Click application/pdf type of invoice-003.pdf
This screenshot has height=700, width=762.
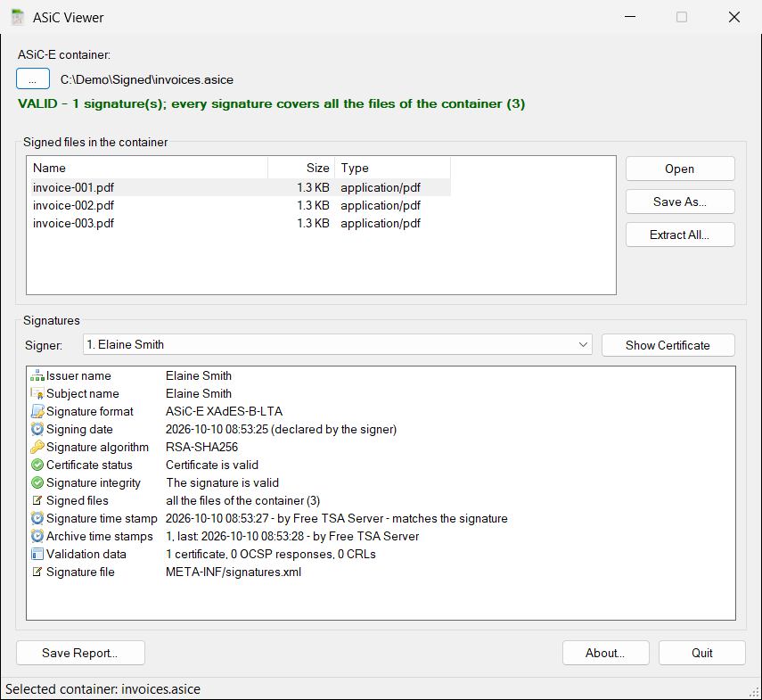381,224
